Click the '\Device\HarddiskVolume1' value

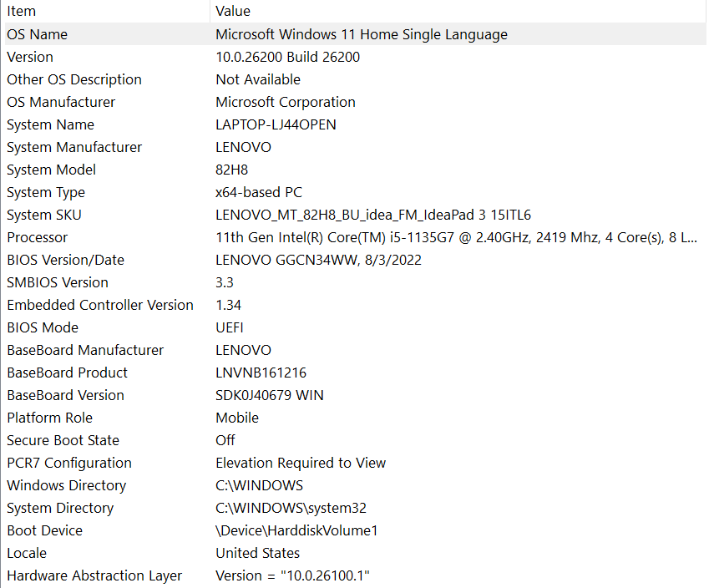coord(296,531)
